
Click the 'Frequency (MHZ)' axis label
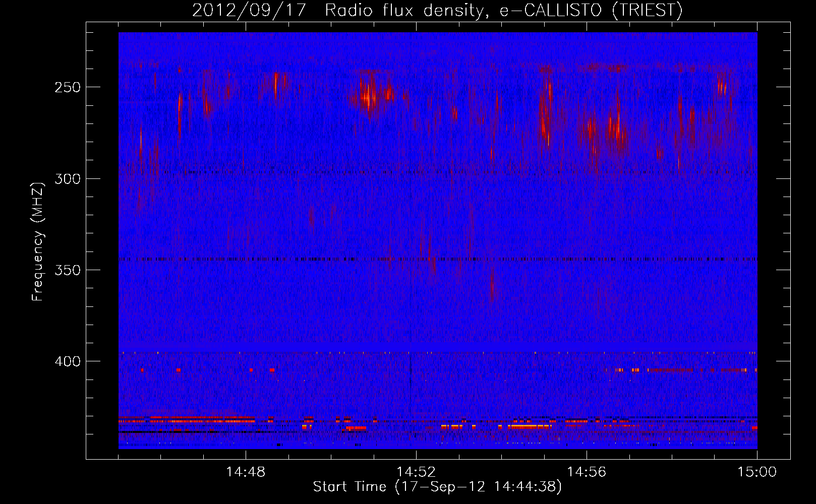point(38,241)
